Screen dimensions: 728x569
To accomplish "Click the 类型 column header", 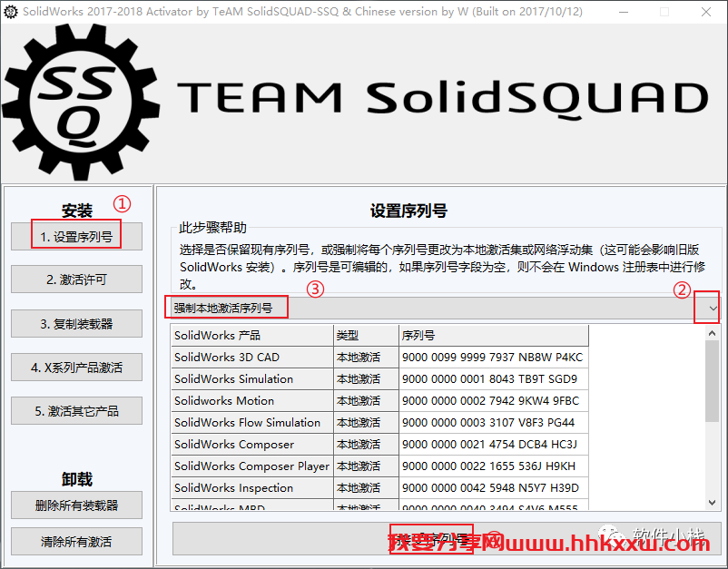I will 366,335.
